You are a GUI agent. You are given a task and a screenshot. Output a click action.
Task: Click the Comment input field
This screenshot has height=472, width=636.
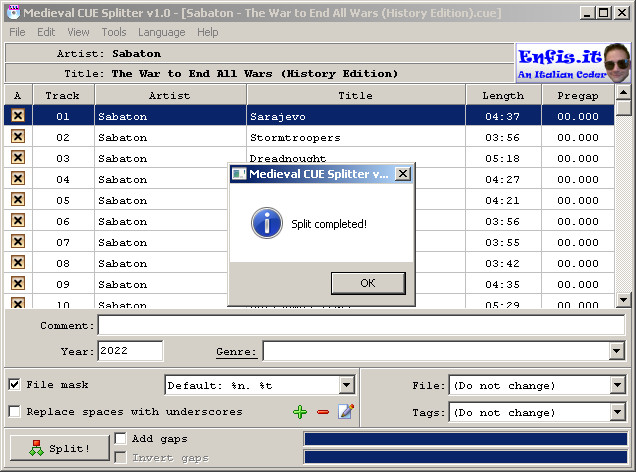[361, 325]
